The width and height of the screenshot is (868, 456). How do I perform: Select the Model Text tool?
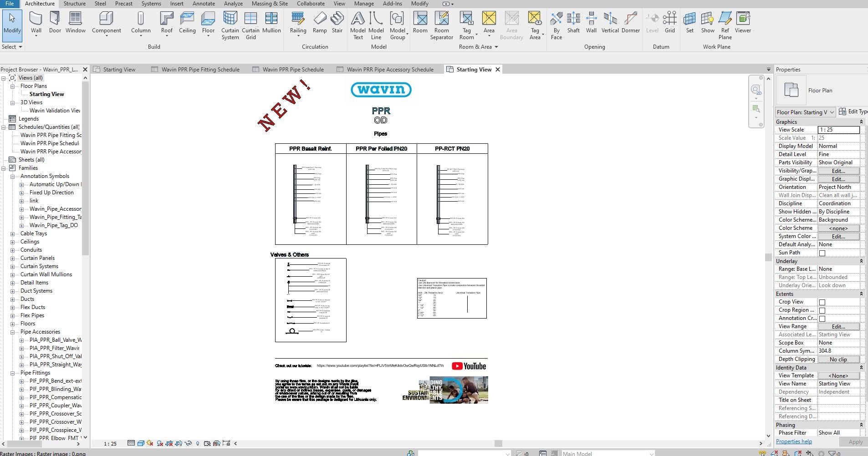click(x=358, y=25)
